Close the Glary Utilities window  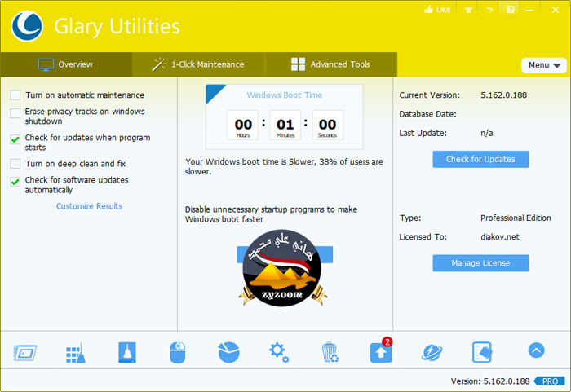click(556, 10)
